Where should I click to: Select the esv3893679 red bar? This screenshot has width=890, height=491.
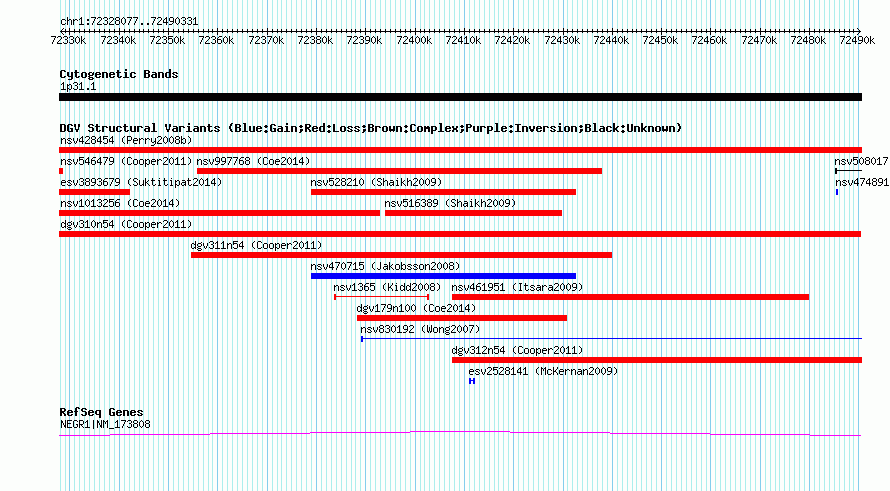(94, 192)
